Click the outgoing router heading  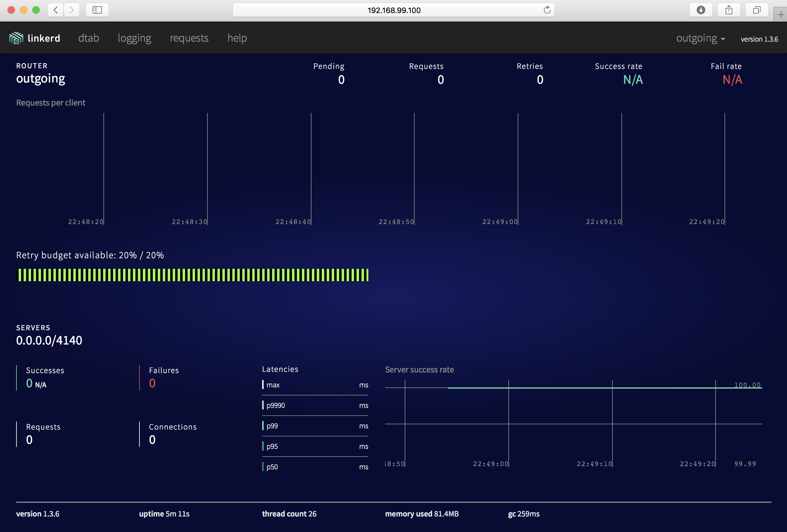click(x=41, y=79)
